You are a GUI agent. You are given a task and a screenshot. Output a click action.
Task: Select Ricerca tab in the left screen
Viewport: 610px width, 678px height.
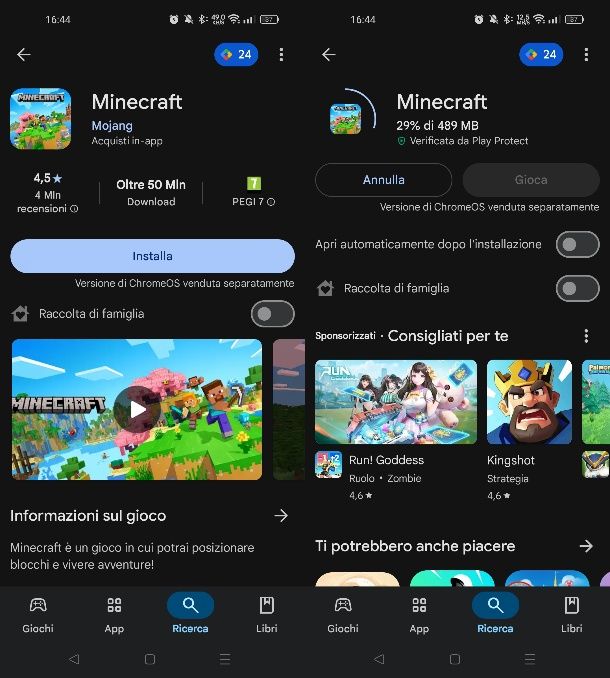click(x=190, y=615)
